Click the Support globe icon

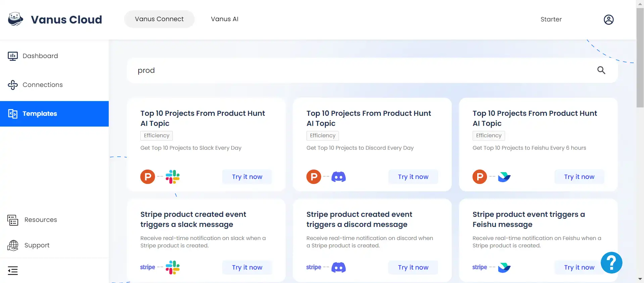pyautogui.click(x=13, y=245)
